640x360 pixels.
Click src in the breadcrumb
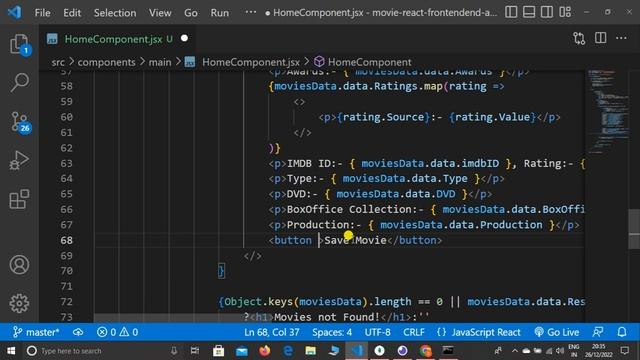click(x=58, y=62)
